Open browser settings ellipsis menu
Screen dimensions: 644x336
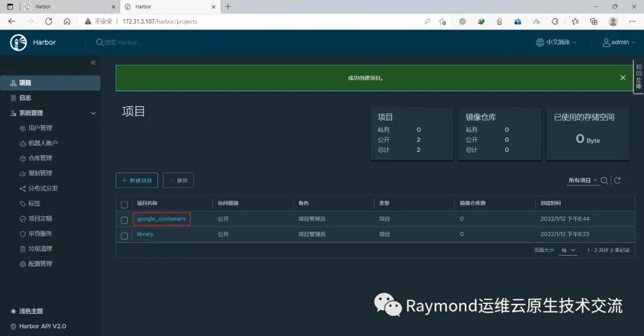point(632,21)
